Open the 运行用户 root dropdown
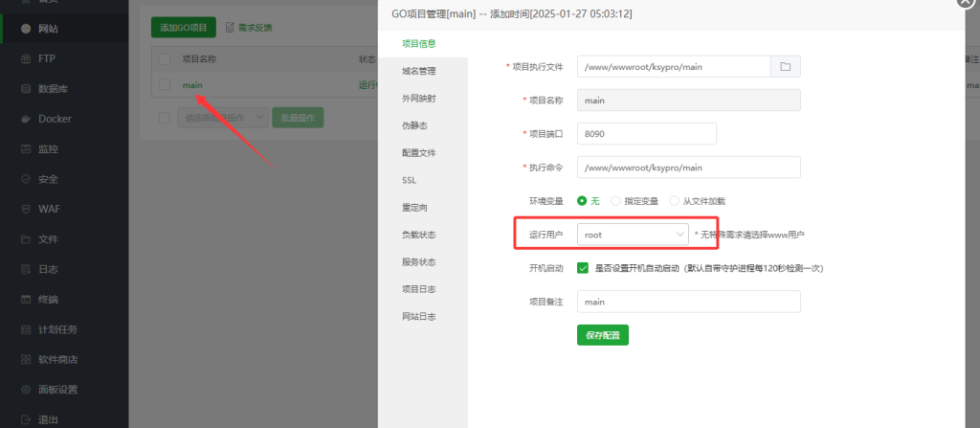Viewport: 980px width, 428px height. coord(633,234)
